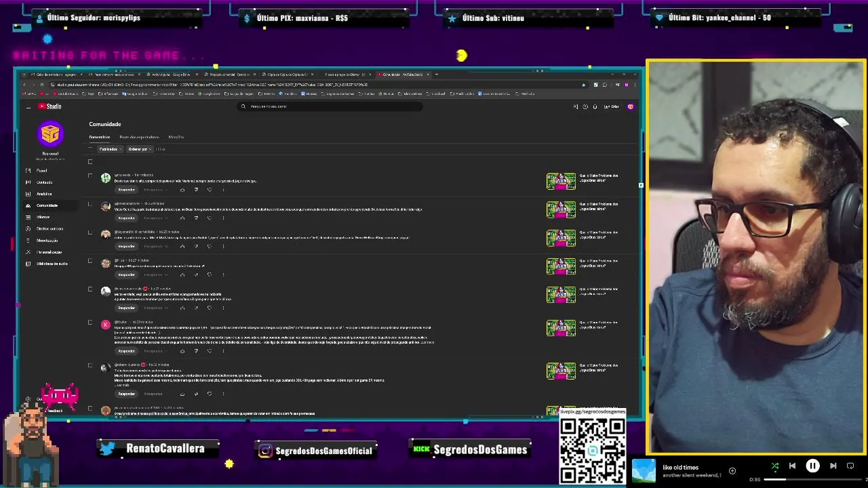The image size is (868, 488).
Task: Open the Direitos autorais sidebar icon
Action: point(28,228)
